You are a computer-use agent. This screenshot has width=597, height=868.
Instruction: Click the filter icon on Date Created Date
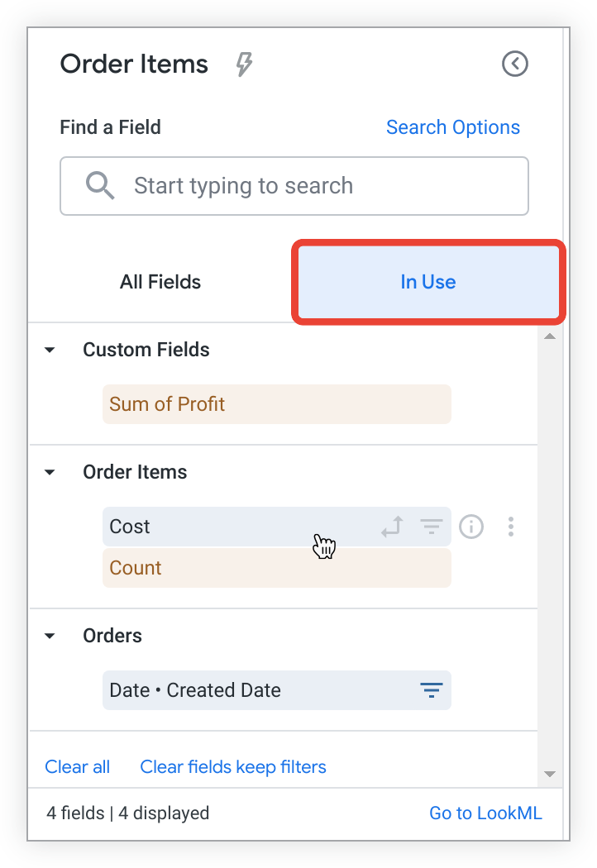coord(431,689)
